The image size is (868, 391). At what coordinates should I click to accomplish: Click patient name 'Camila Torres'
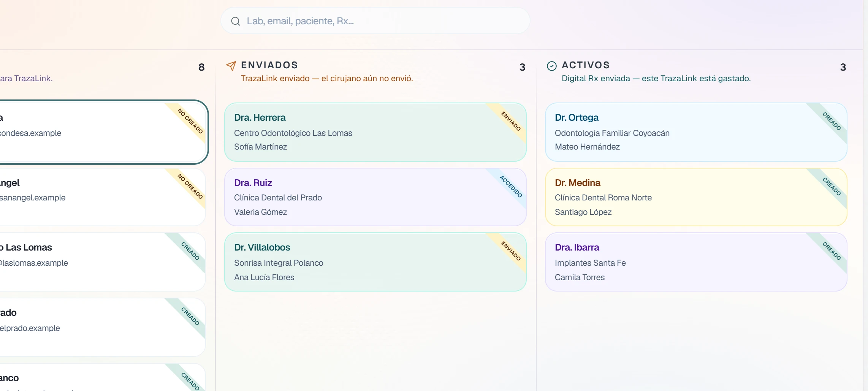(580, 277)
